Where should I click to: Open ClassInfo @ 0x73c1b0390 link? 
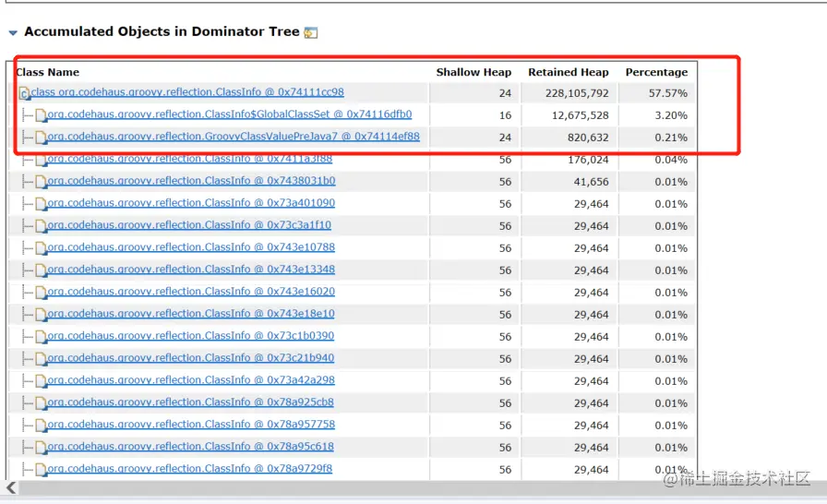[191, 336]
